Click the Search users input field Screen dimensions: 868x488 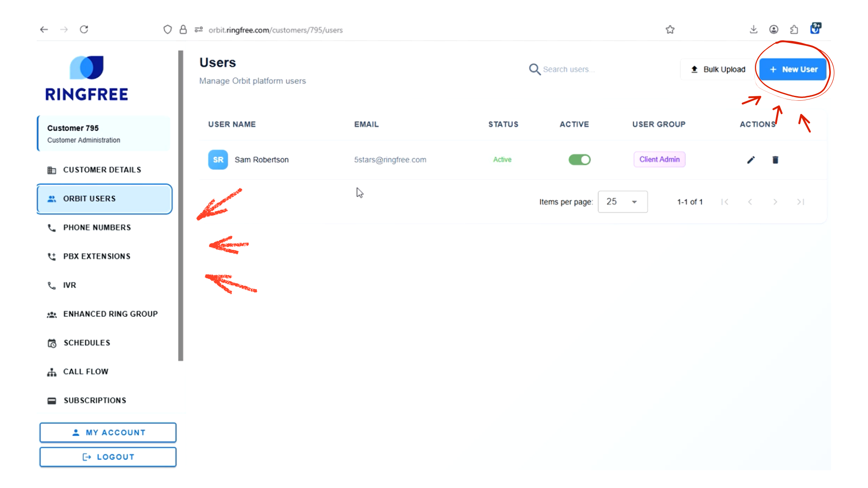[x=568, y=70]
